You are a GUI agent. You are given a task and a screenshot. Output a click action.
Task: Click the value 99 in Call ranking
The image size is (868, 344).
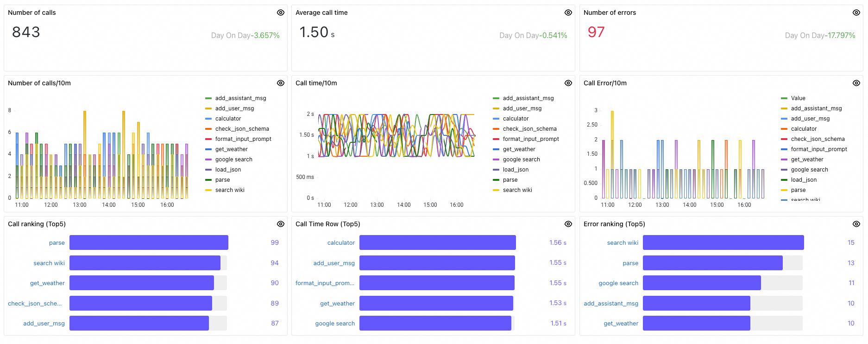pyautogui.click(x=275, y=242)
